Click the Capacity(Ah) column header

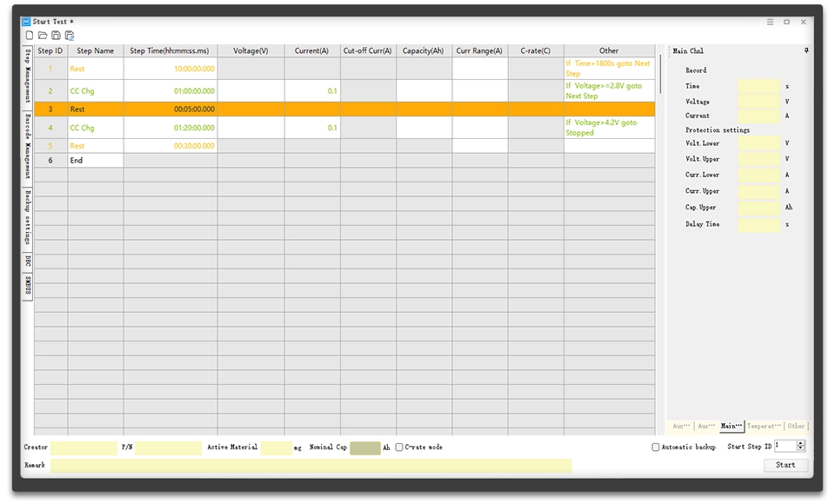(x=424, y=50)
